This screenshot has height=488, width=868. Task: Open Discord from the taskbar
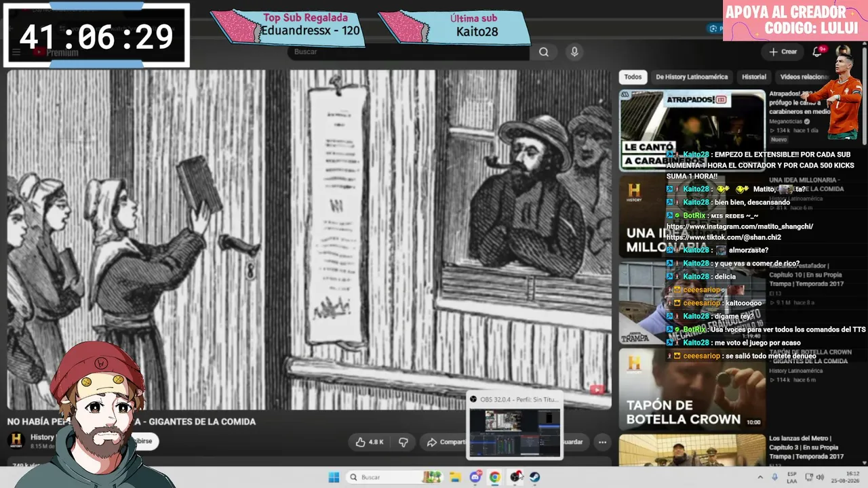[475, 477]
